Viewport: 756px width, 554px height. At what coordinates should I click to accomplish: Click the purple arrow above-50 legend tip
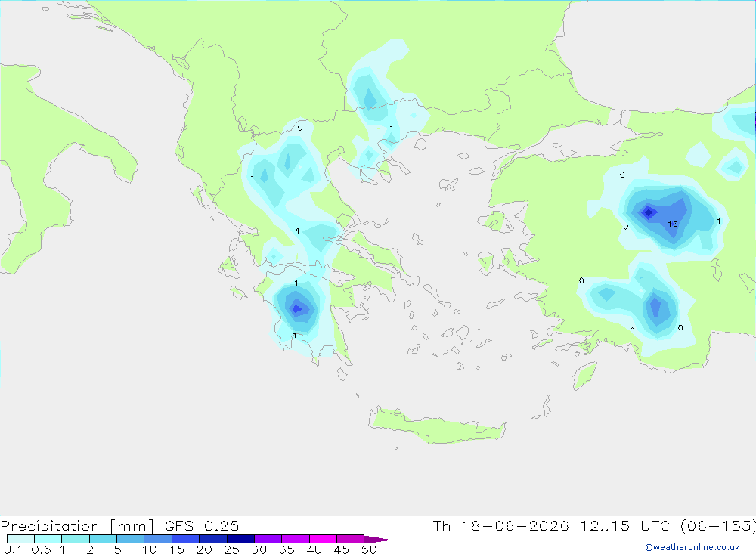(377, 539)
